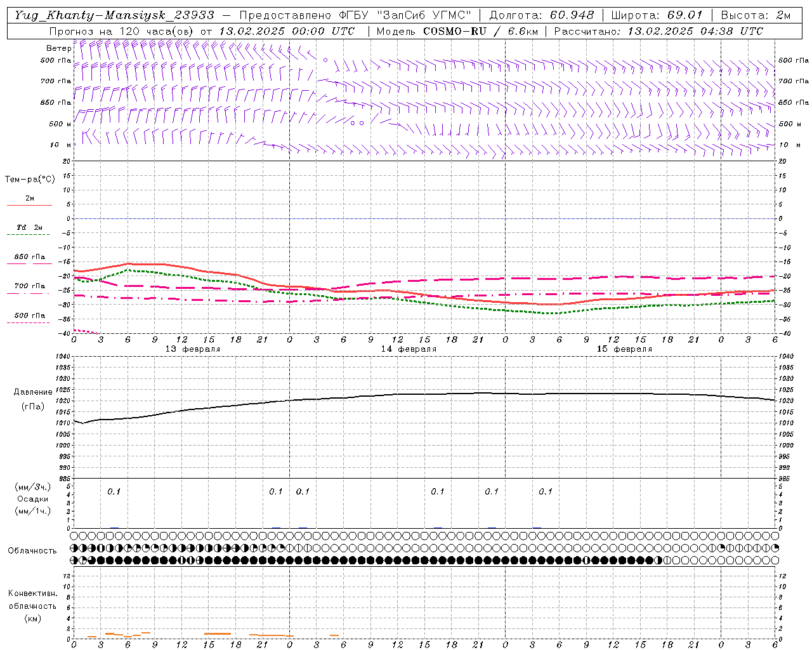
Task: Click the Рассчитано: 13.02.2025 04:38 UTC text
Action: click(x=658, y=31)
